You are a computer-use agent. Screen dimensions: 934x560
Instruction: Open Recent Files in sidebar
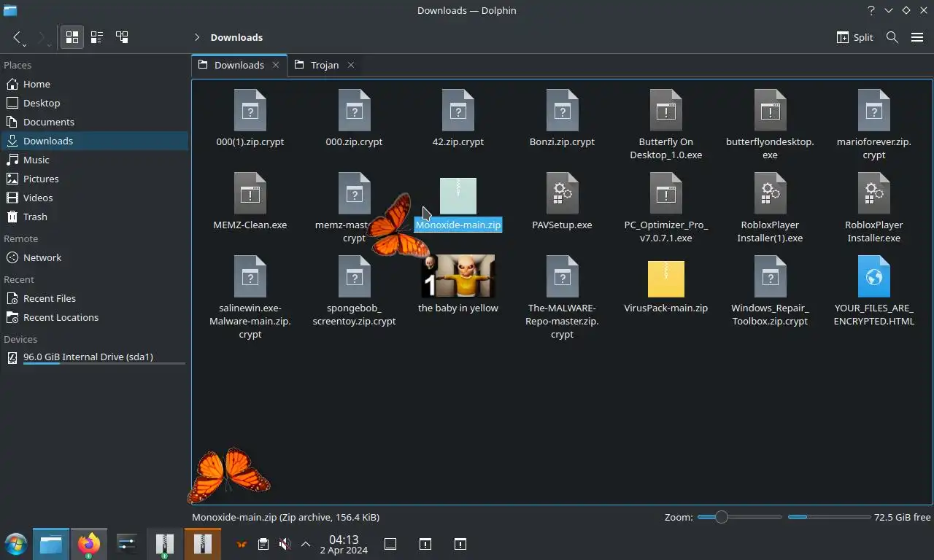point(95,298)
